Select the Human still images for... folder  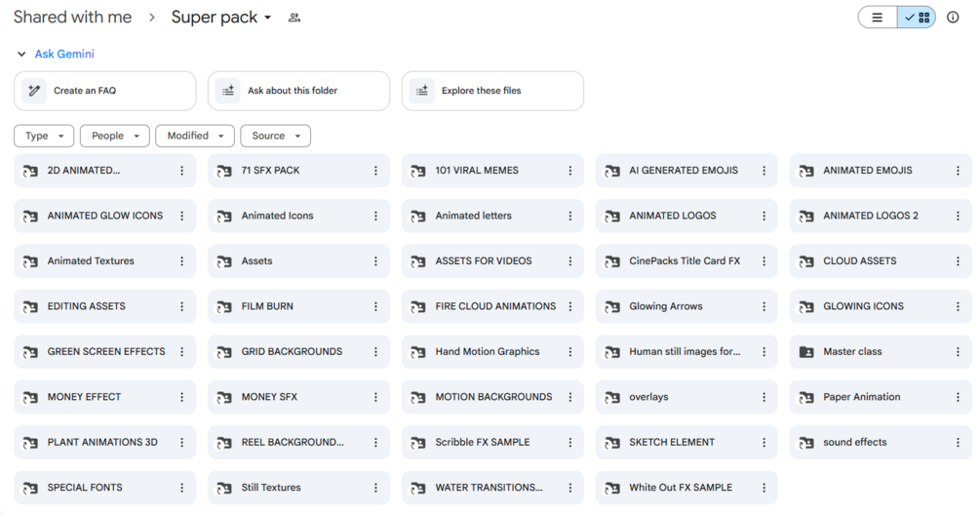click(x=686, y=352)
